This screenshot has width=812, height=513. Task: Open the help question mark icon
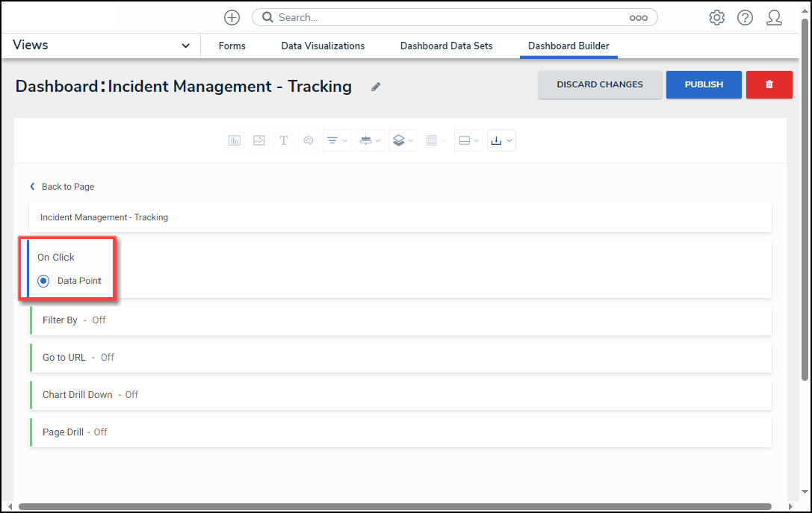745,18
